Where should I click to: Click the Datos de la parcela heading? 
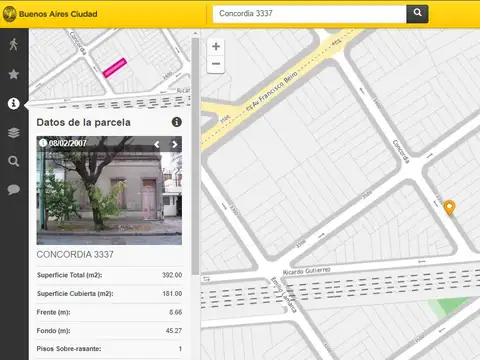click(x=83, y=122)
